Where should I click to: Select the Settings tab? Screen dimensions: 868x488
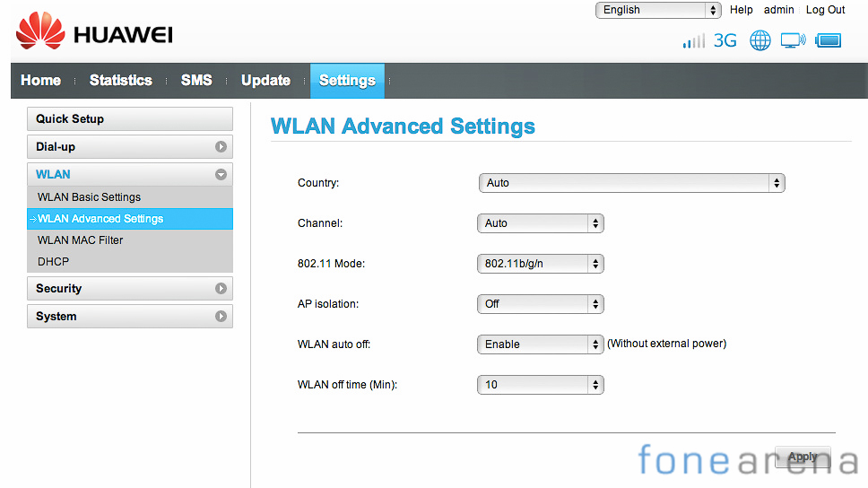347,81
